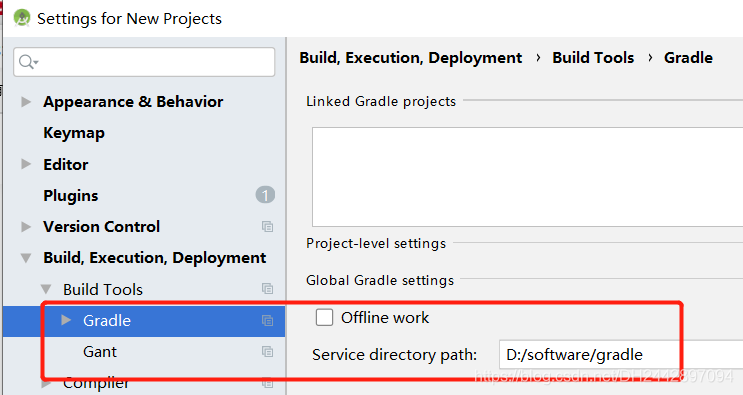The height and width of the screenshot is (395, 743).
Task: Select Gant under Build Tools
Action: tap(100, 352)
